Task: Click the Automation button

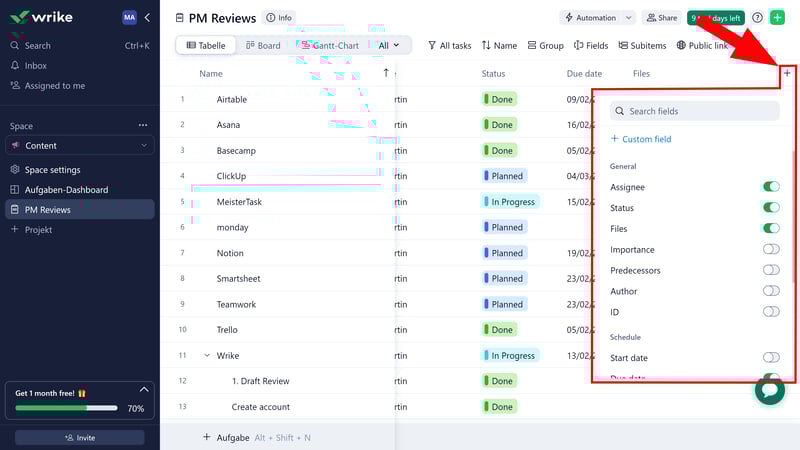Action: 590,17
